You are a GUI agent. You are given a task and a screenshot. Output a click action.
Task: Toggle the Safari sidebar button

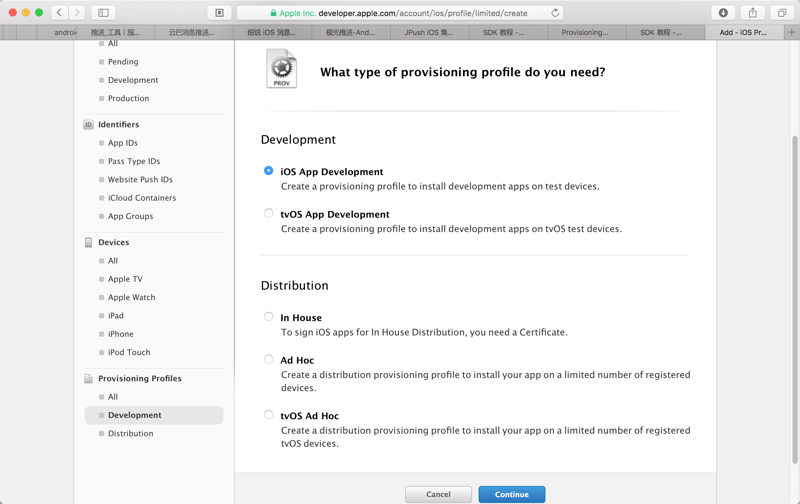(x=103, y=13)
